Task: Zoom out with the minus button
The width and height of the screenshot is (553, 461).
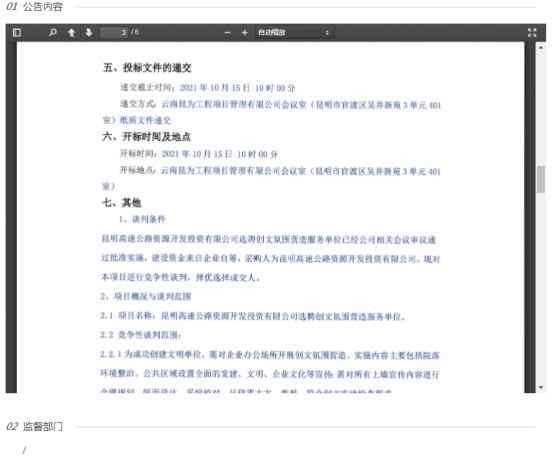Action: coord(227,32)
